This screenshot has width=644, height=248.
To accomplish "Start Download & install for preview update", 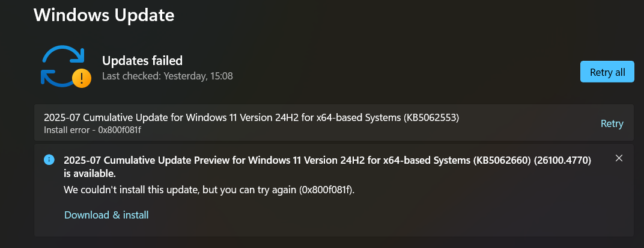I will pyautogui.click(x=106, y=215).
